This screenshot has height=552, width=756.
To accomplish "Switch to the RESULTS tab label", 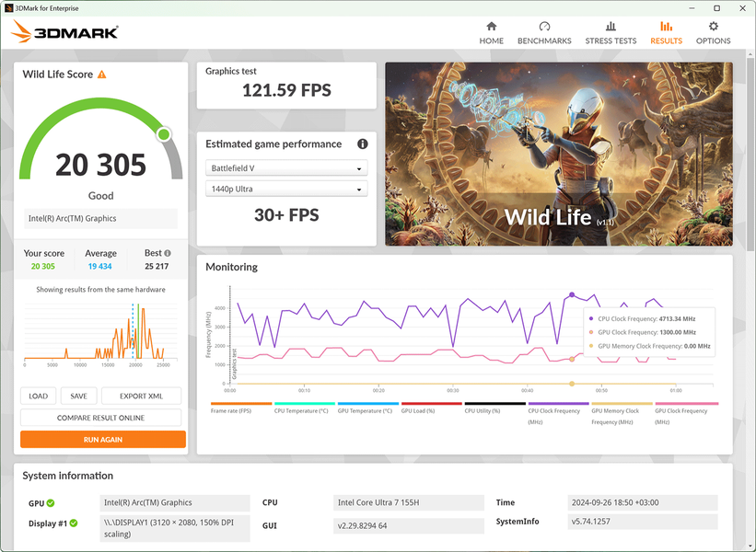I will point(666,41).
